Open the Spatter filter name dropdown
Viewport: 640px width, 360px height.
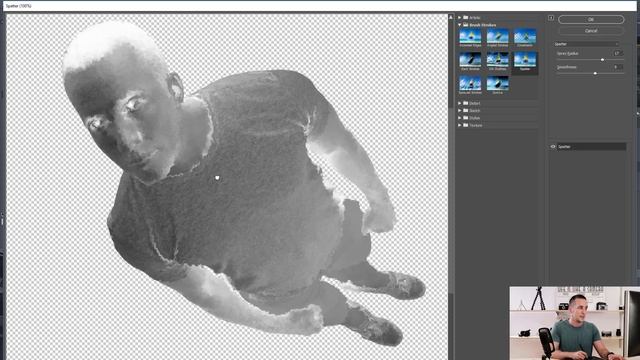(x=587, y=44)
